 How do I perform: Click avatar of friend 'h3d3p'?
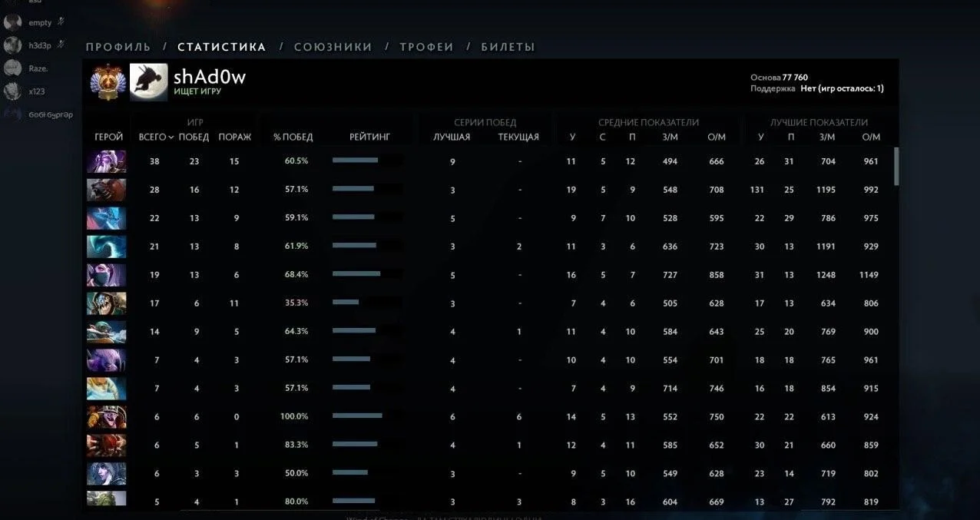[x=12, y=45]
